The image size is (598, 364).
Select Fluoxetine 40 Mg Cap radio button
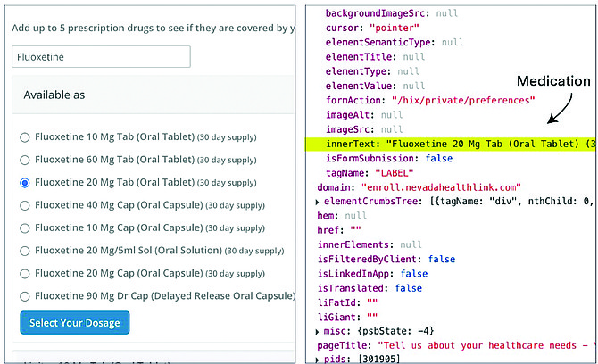[x=25, y=205]
